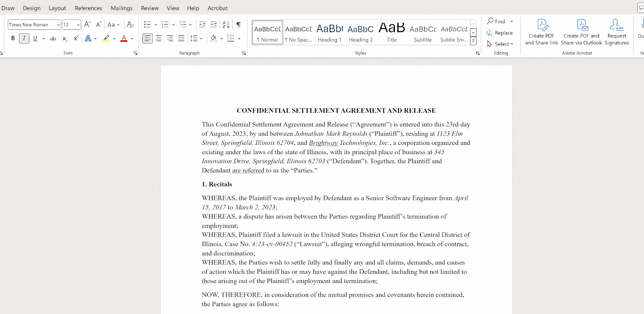The height and width of the screenshot is (314, 644).
Task: Click Create PDF and Share link icon
Action: click(542, 32)
